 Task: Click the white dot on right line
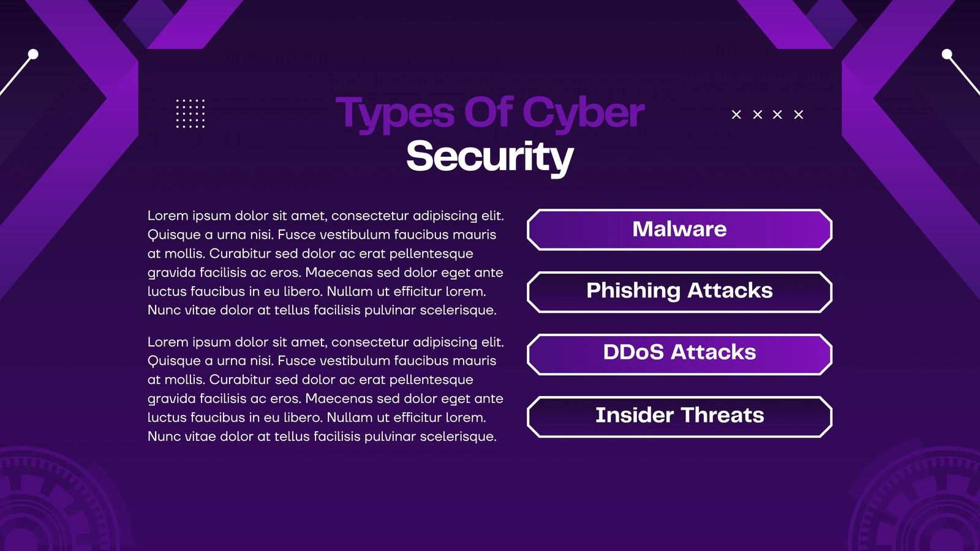(x=947, y=54)
